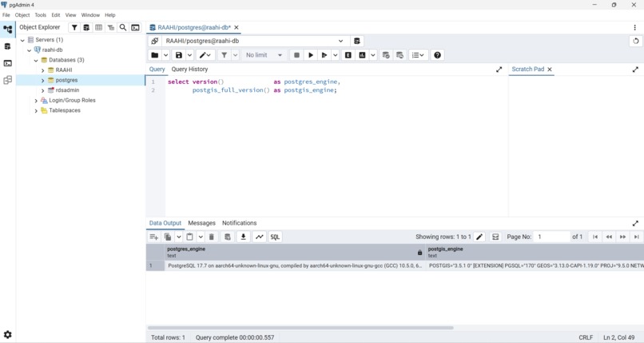Open the Graph Visualiser line chart icon
The image size is (644, 343).
(259, 237)
